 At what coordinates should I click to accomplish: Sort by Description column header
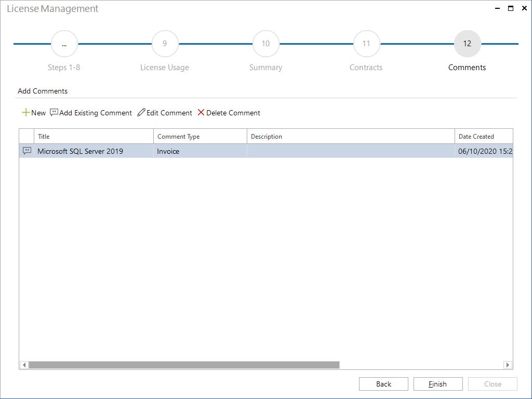(351, 137)
